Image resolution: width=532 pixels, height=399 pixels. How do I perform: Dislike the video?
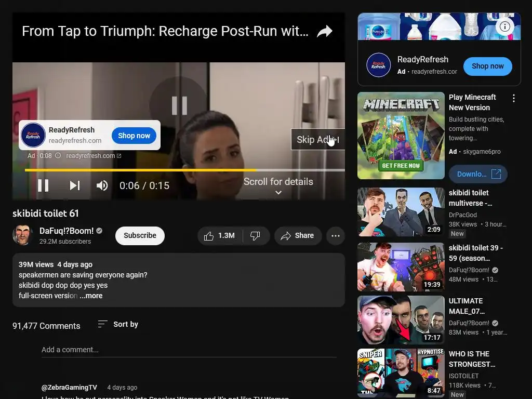pyautogui.click(x=255, y=236)
